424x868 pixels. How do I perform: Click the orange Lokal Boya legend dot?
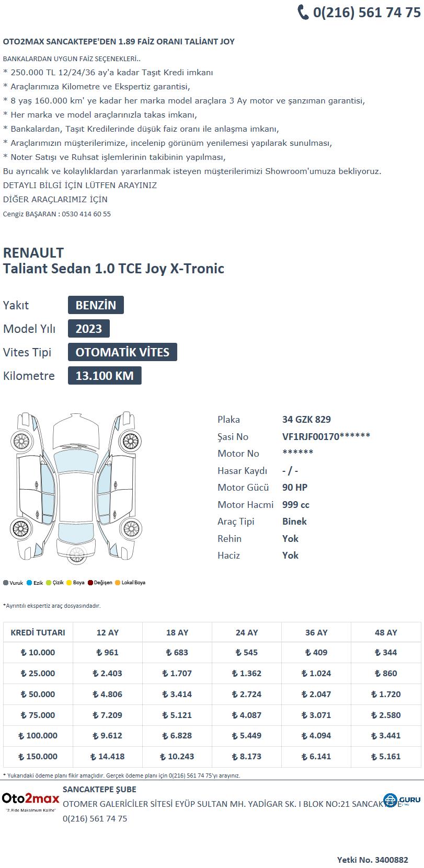point(118,583)
